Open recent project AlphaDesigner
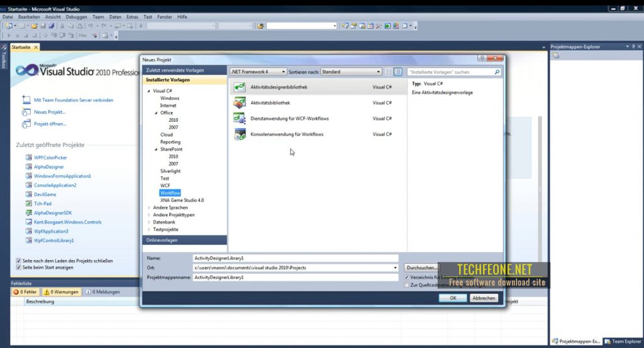Screen dimensions: 644x348 (49, 166)
